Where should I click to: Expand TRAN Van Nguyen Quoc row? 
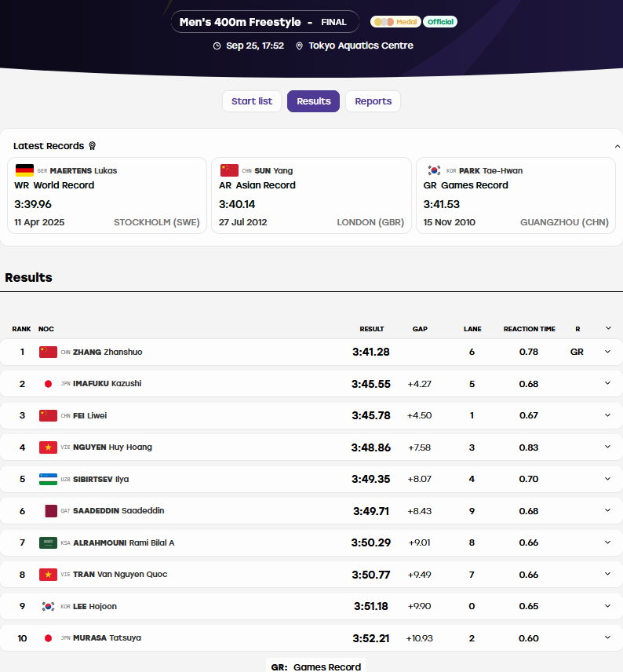[607, 575]
